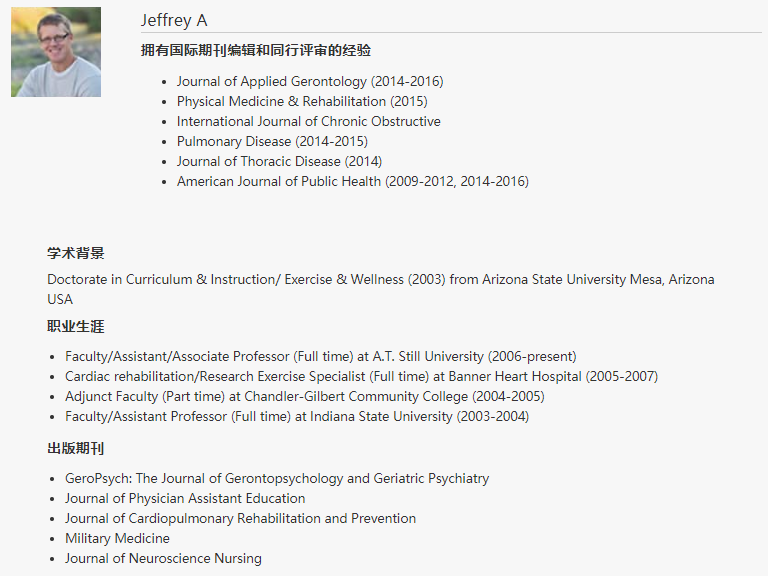Screen dimensions: 768x576
Task: Select the Indiana State University position
Action: 297,417
